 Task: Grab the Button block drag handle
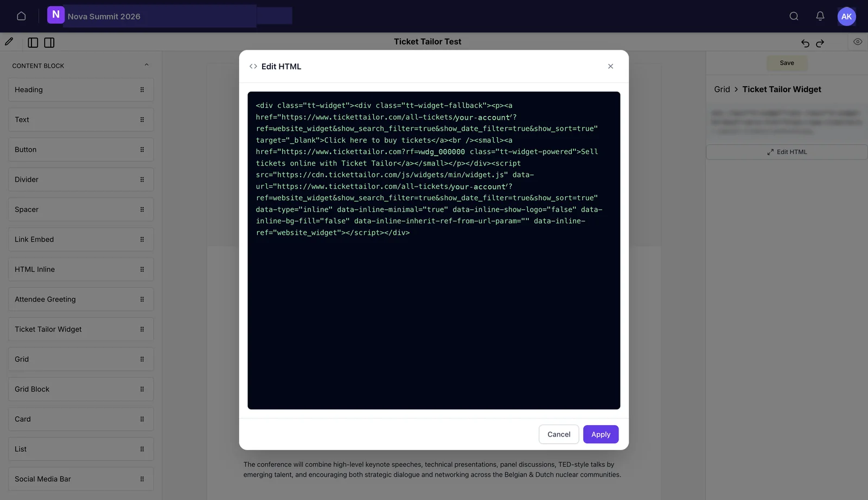pos(142,150)
